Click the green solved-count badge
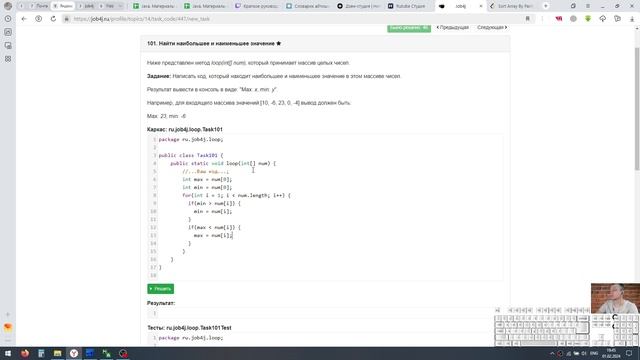Screen dimensions: 640x360 tap(409, 28)
